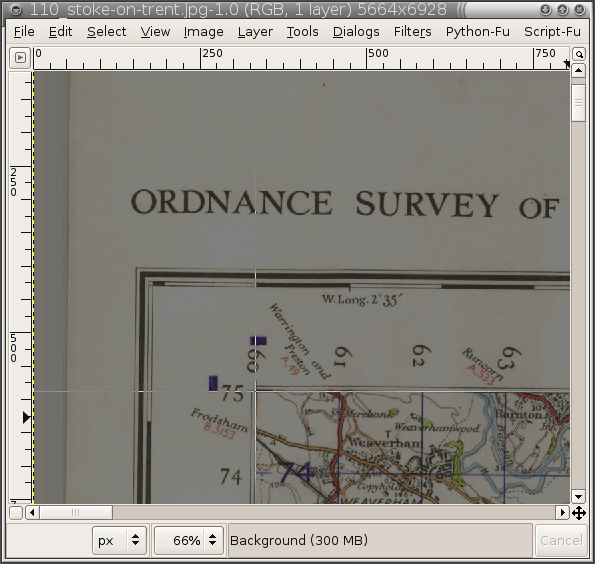The width and height of the screenshot is (595, 564).
Task: Open the Filters menu
Action: pos(412,32)
